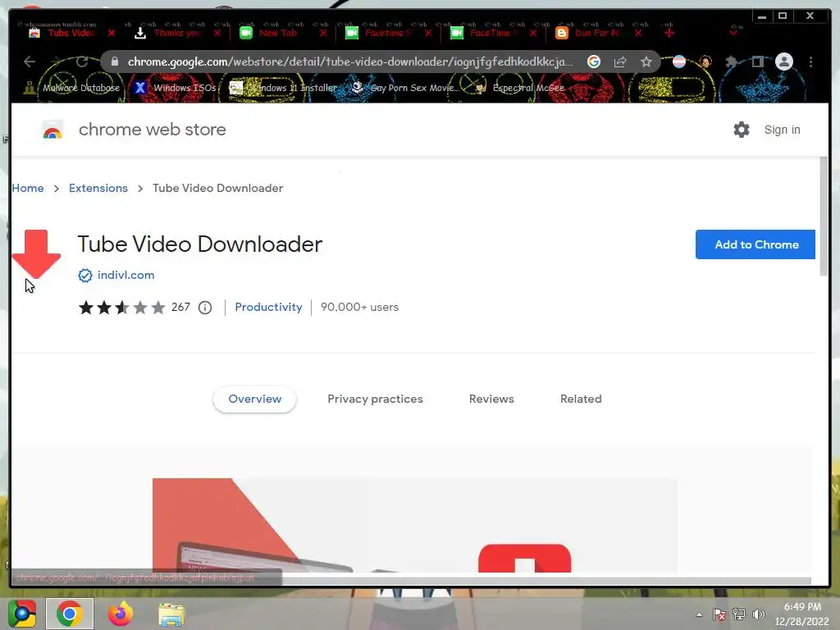Click the verified publisher badge
The image size is (840, 630).
pyautogui.click(x=85, y=276)
